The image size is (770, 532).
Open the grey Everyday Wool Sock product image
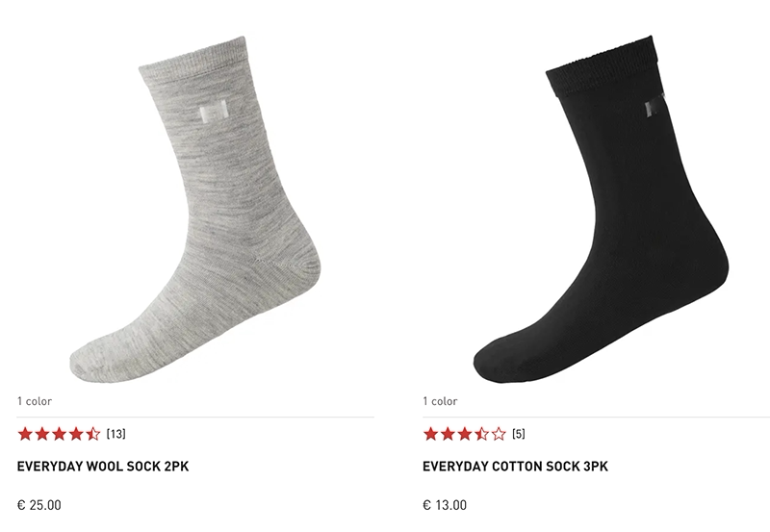[195, 210]
